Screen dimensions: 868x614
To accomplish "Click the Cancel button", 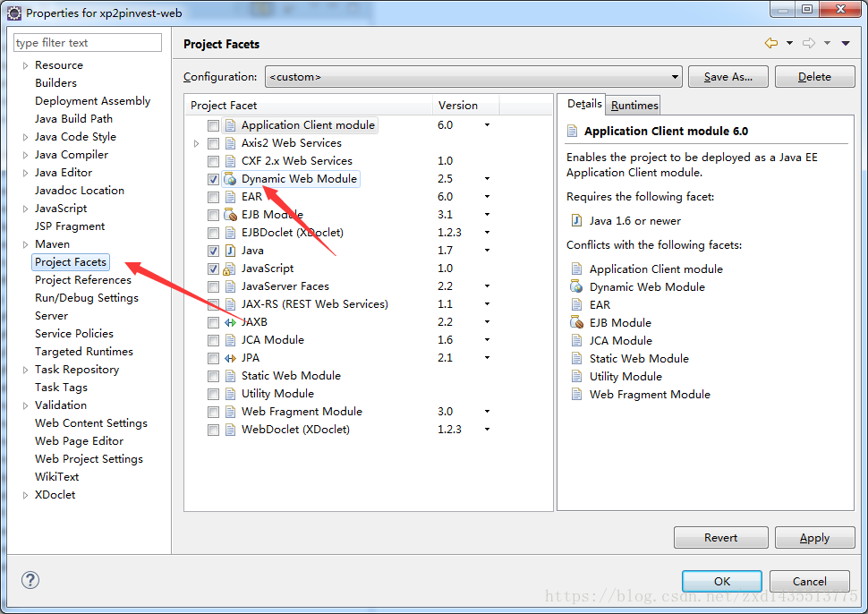I will point(809,582).
